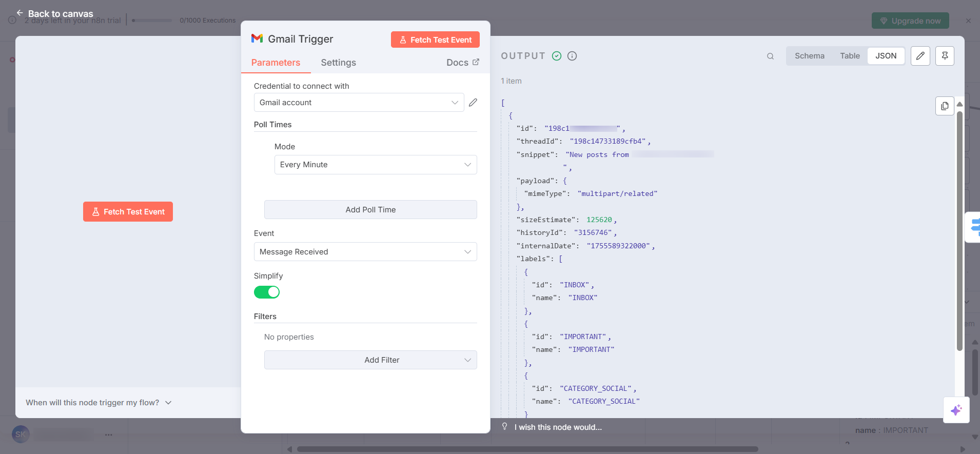The width and height of the screenshot is (980, 454).
Task: Click the trial info circle icon
Action: pos(12,21)
